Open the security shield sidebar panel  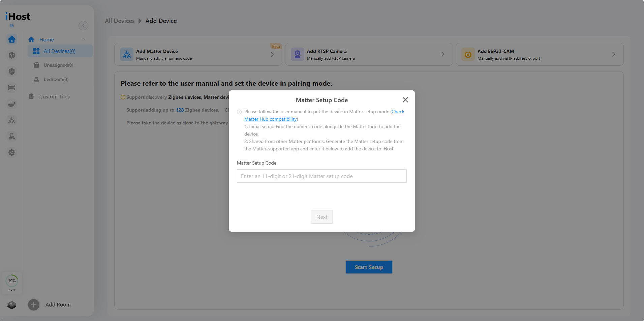coord(12,71)
